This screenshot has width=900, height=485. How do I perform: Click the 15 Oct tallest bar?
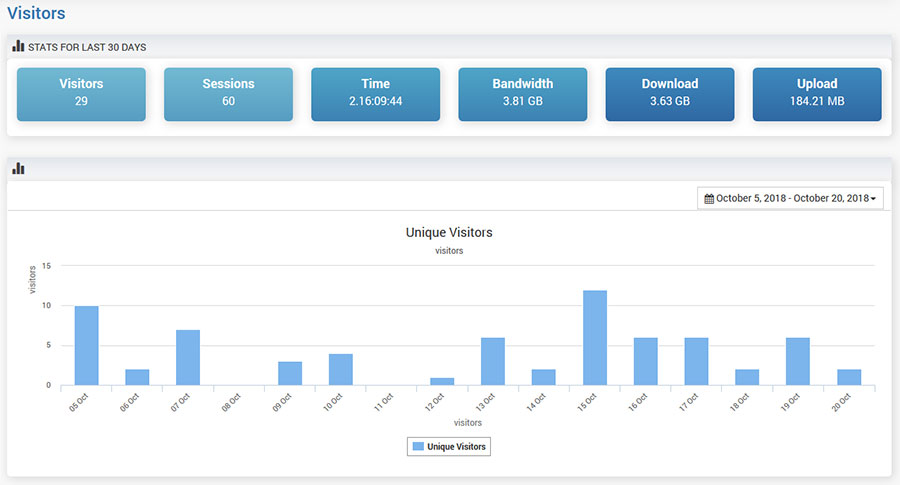tap(595, 338)
